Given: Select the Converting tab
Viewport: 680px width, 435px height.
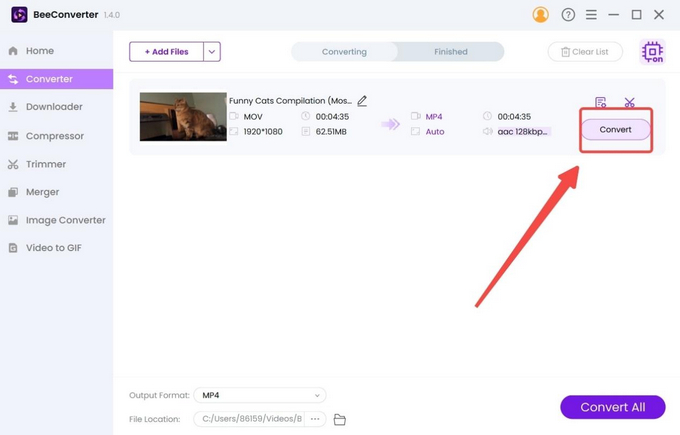Looking at the screenshot, I should 344,52.
